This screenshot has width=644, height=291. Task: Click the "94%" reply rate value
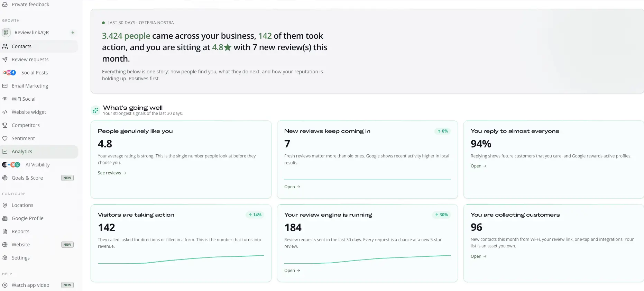[481, 144]
